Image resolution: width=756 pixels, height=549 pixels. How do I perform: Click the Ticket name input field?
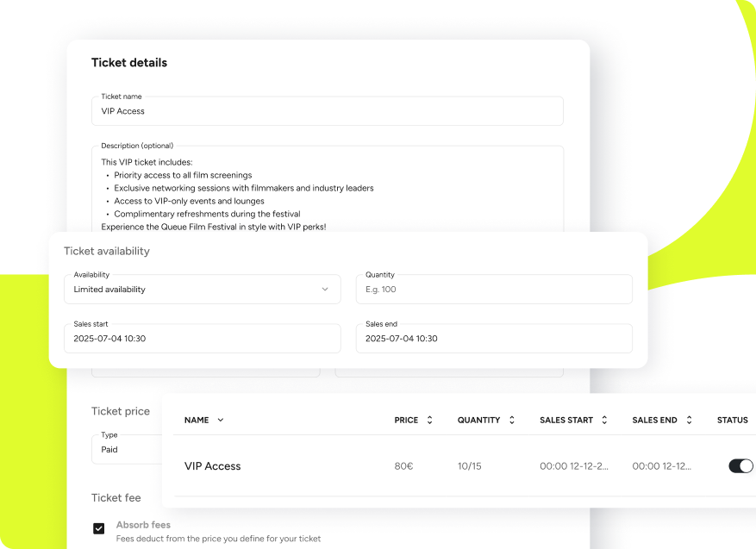pyautogui.click(x=328, y=111)
